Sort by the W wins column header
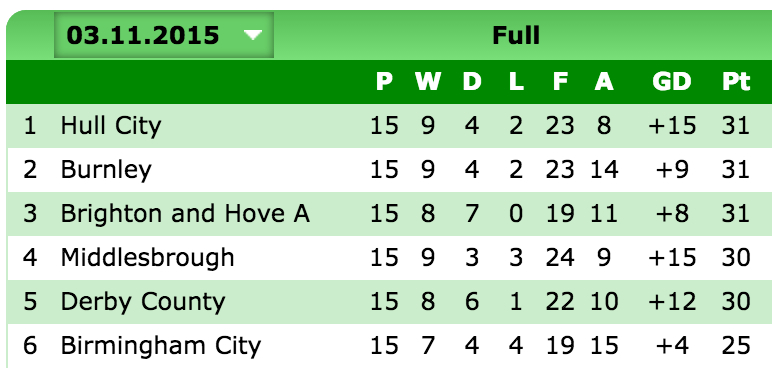772x368 pixels. [427, 81]
